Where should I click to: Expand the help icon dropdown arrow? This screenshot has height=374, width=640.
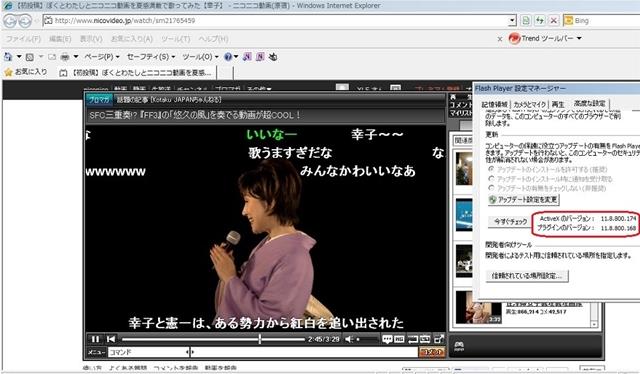tap(236, 57)
